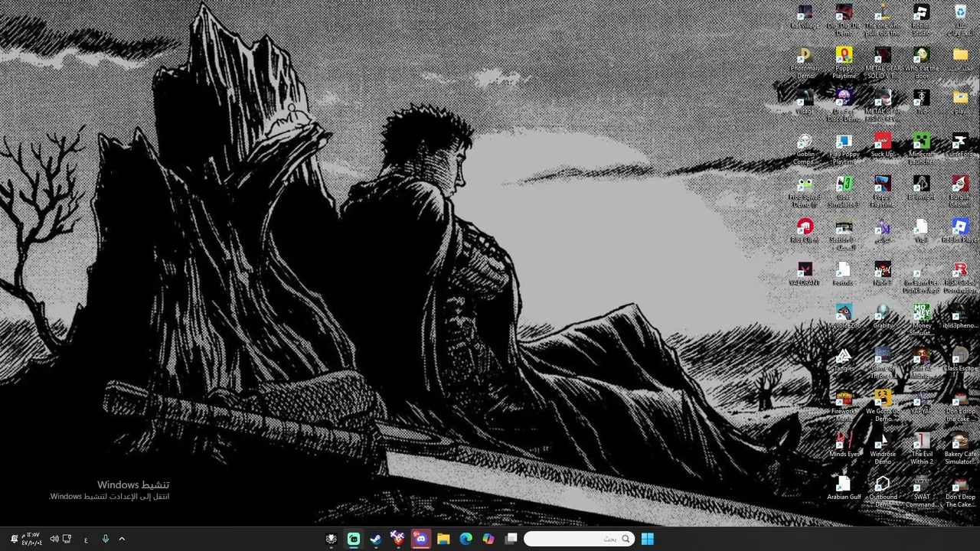Open the Who's at the door shortcut

click(921, 64)
